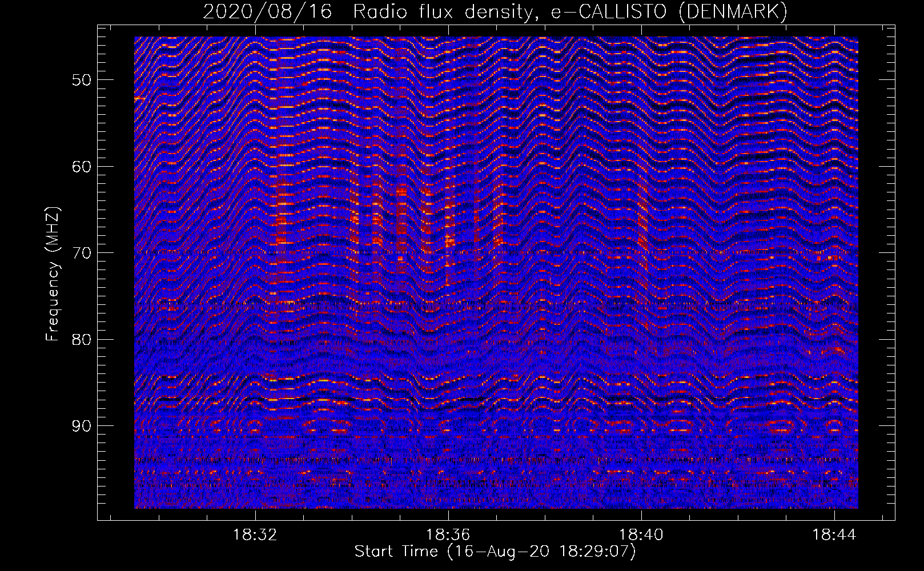This screenshot has height=571, width=924.
Task: Select the 18:44 time tick label
Action: pos(834,535)
